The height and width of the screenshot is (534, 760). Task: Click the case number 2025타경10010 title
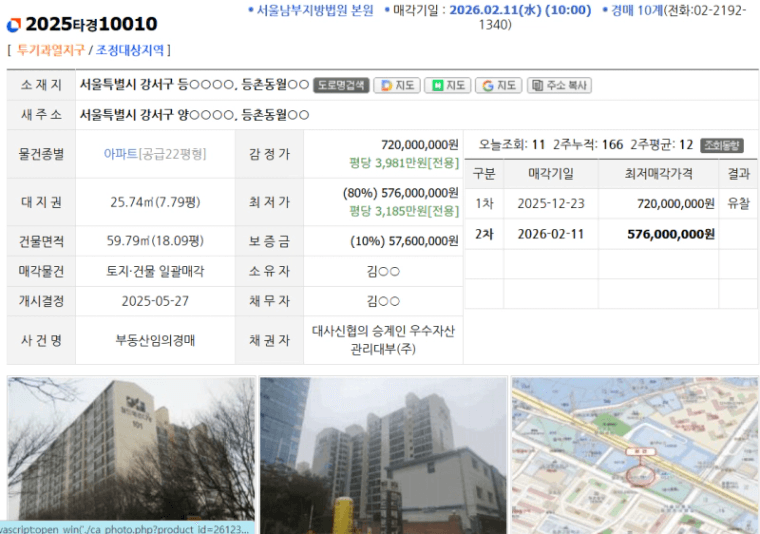(x=91, y=24)
